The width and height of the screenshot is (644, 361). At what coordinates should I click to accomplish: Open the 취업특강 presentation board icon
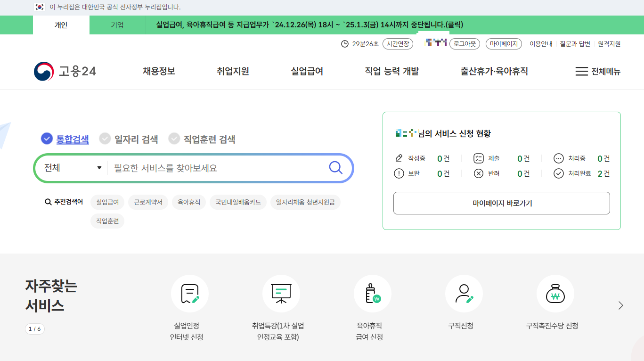(281, 294)
